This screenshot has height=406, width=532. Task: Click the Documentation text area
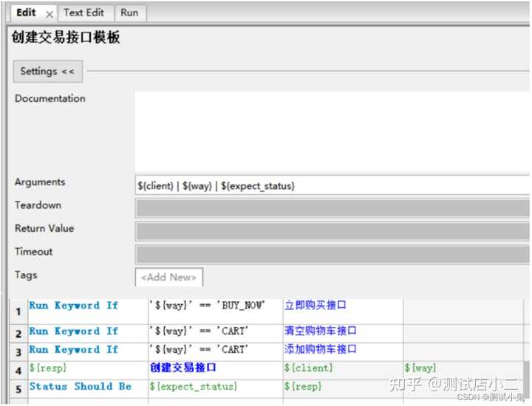pos(332,132)
